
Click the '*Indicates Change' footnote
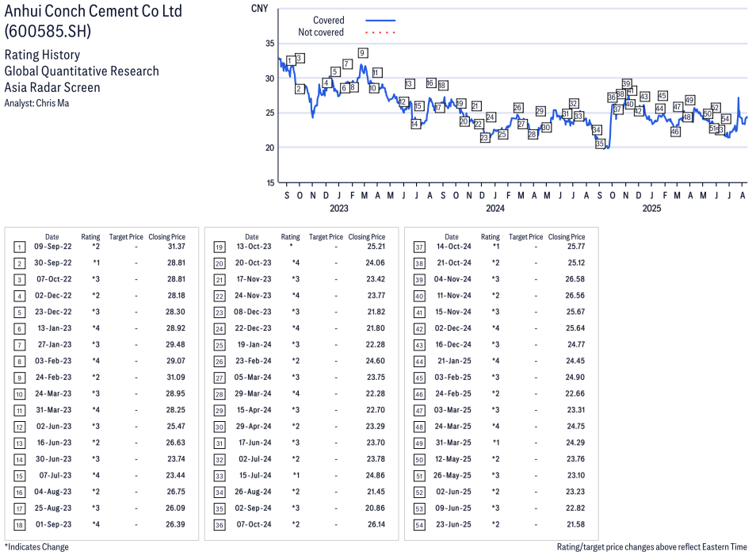[x=36, y=546]
